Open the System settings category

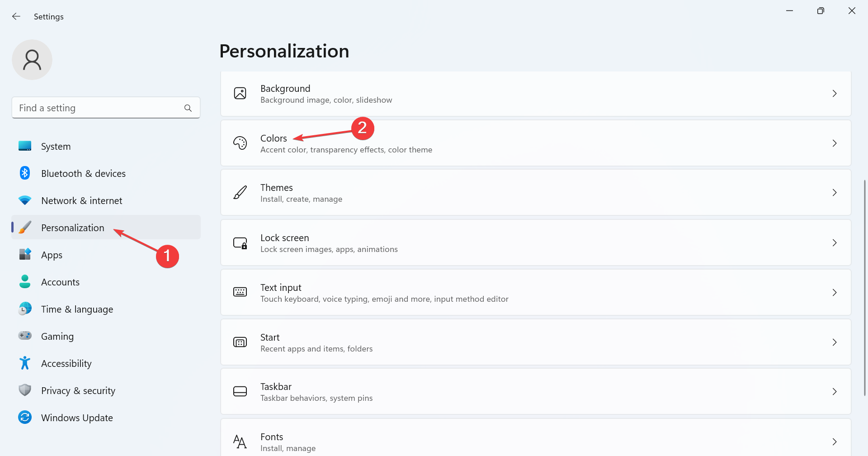click(56, 147)
